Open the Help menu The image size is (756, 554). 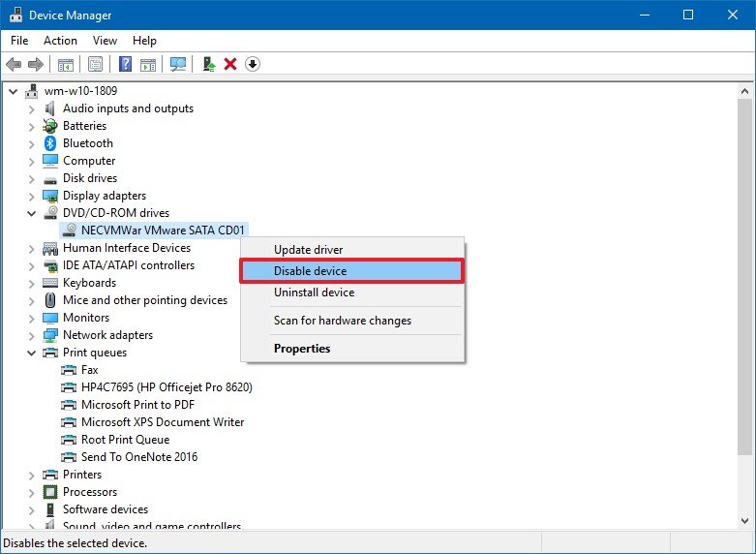point(144,41)
